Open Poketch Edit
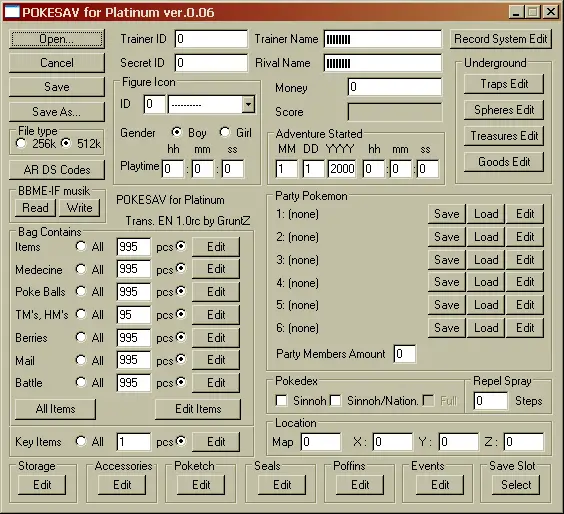 coord(201,485)
